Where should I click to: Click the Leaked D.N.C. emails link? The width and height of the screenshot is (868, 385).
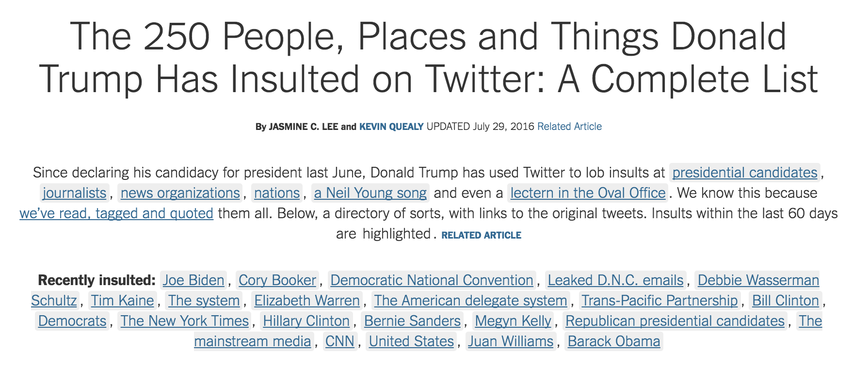pyautogui.click(x=615, y=280)
